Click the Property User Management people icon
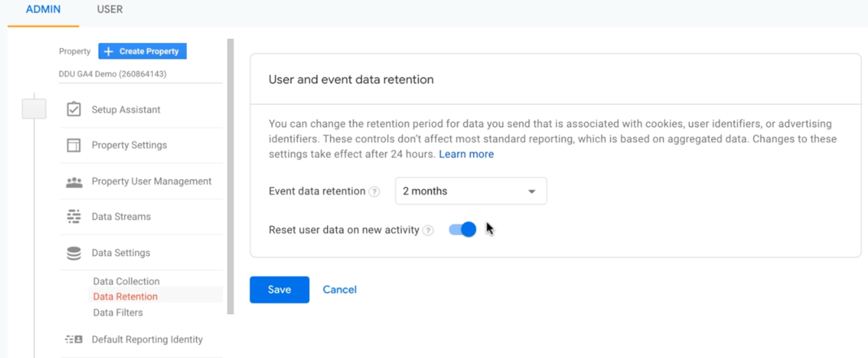Screen dimensions: 868x358 coord(74,182)
